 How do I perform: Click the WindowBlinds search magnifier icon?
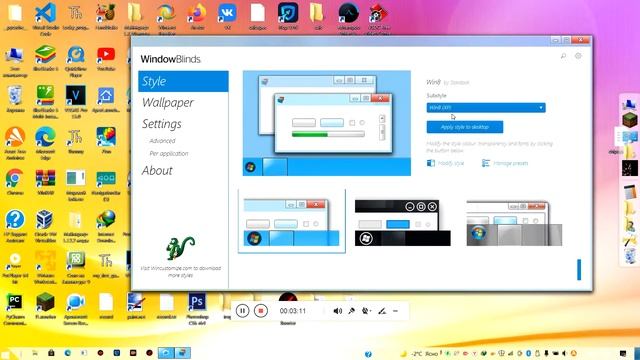[563, 56]
